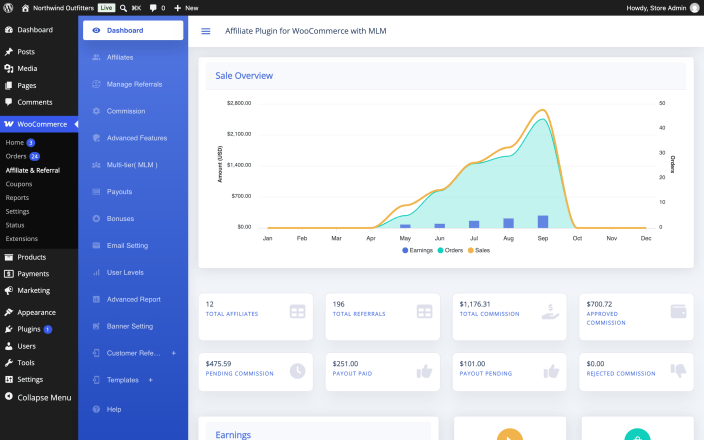Click the Approved Commission wallet icon
The image size is (704, 440).
pyautogui.click(x=678, y=311)
